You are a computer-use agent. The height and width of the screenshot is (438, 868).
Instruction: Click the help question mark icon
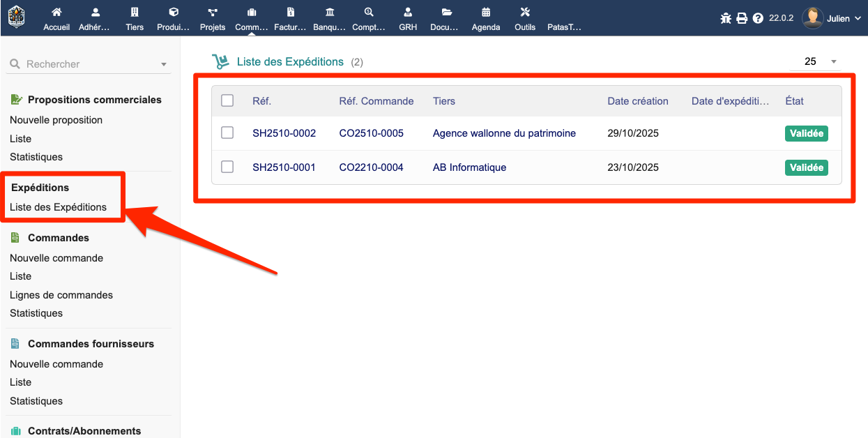click(x=758, y=18)
